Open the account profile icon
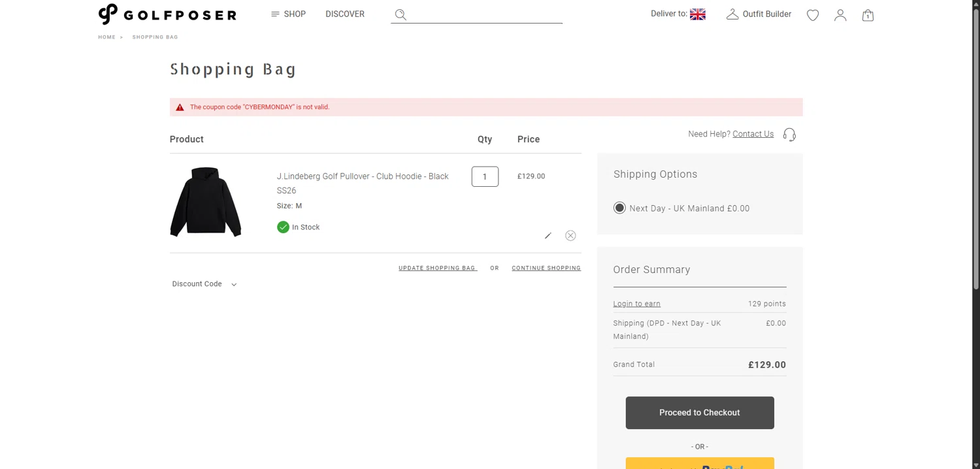The height and width of the screenshot is (469, 980). coord(840,15)
